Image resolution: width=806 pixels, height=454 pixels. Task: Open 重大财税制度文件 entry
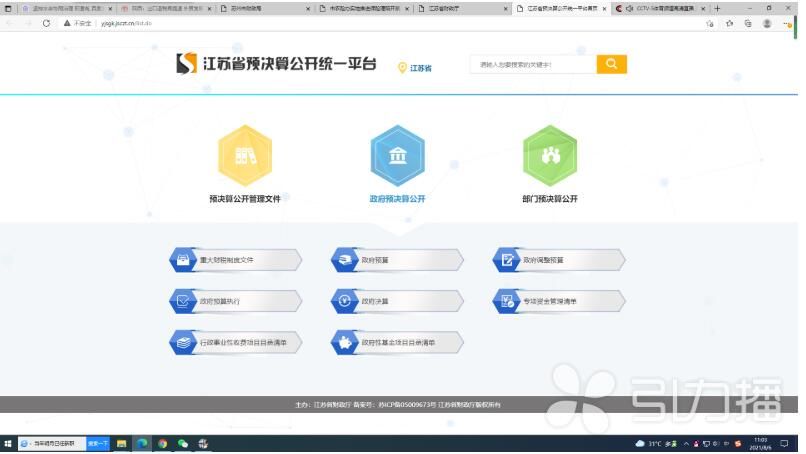tap(235, 260)
